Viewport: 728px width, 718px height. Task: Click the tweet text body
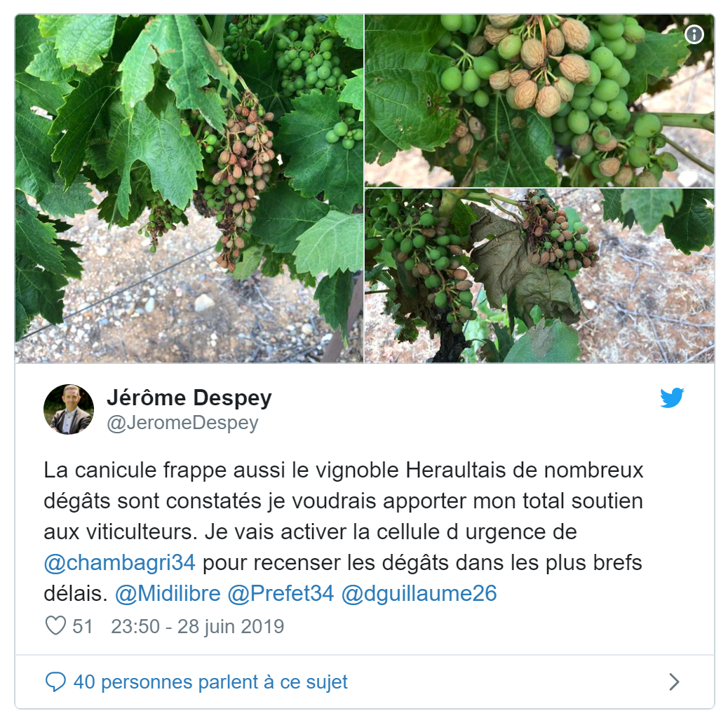tap(344, 531)
